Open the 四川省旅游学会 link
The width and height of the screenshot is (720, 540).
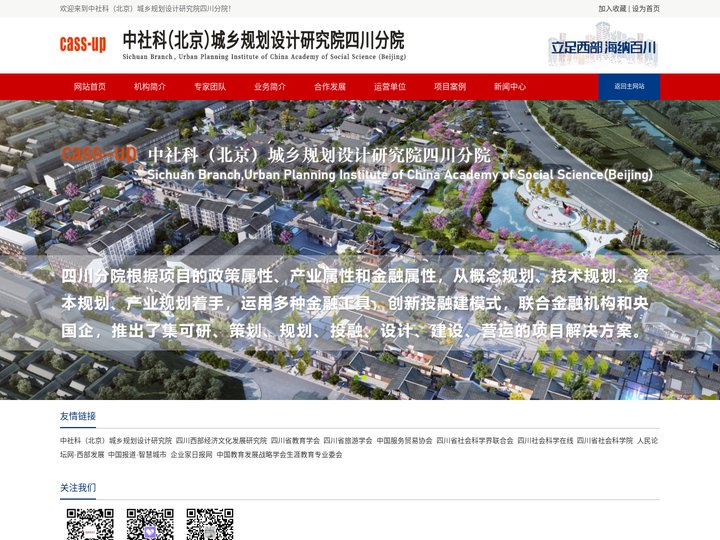point(348,440)
